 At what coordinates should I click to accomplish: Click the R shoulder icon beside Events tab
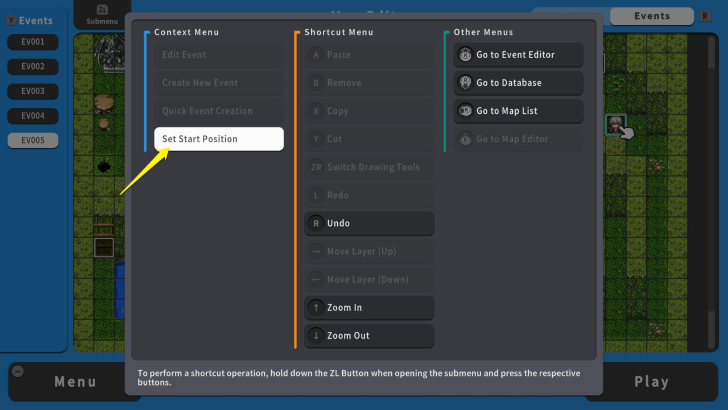coord(705,16)
